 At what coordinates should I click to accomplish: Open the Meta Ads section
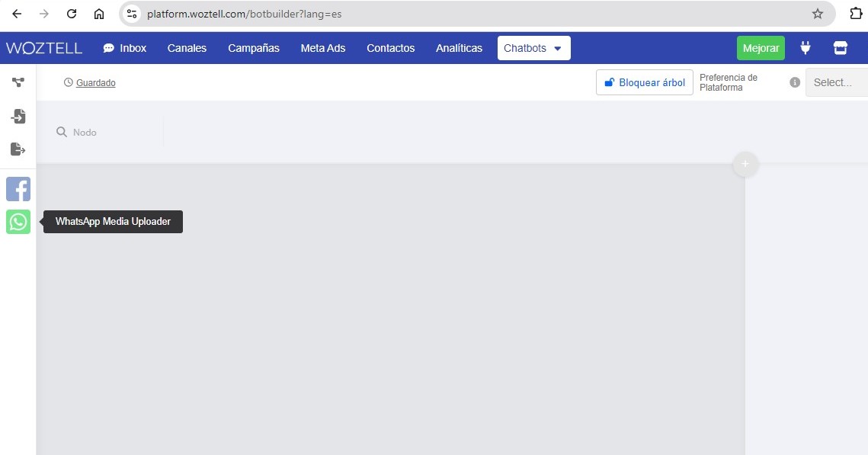pos(322,48)
